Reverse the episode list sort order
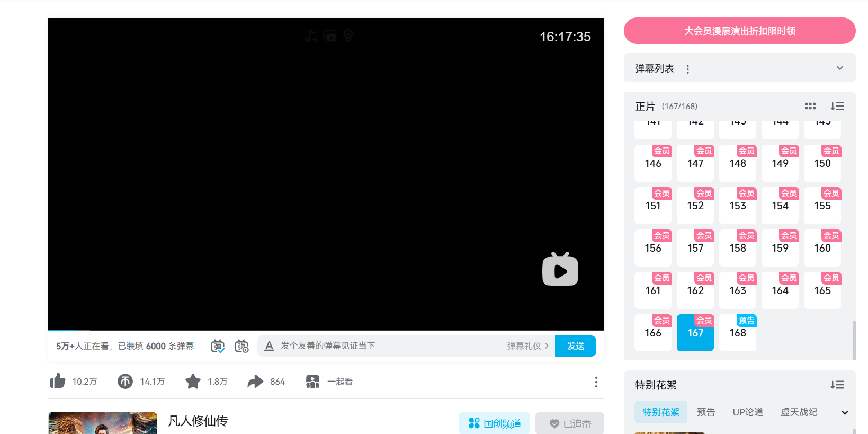Screen dimensions: 868x434 (837, 106)
